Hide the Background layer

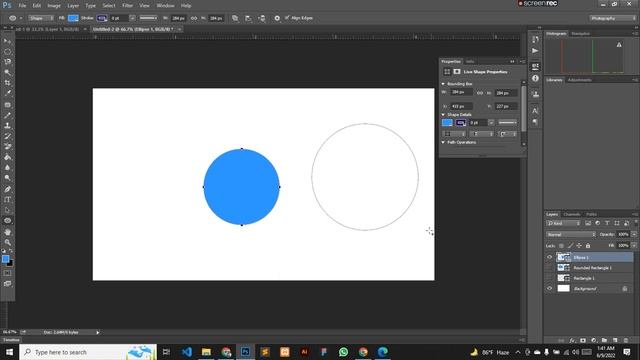549,289
